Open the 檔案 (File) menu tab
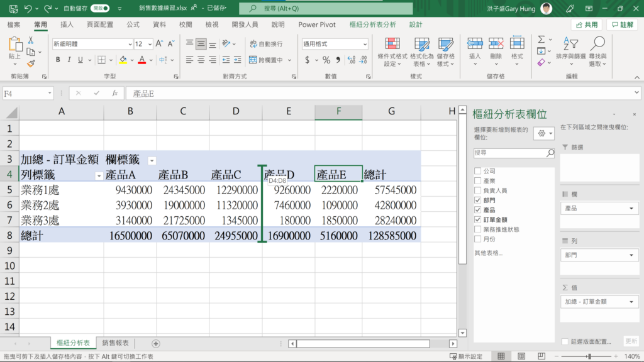Image resolution: width=644 pixels, height=362 pixels. point(14,25)
